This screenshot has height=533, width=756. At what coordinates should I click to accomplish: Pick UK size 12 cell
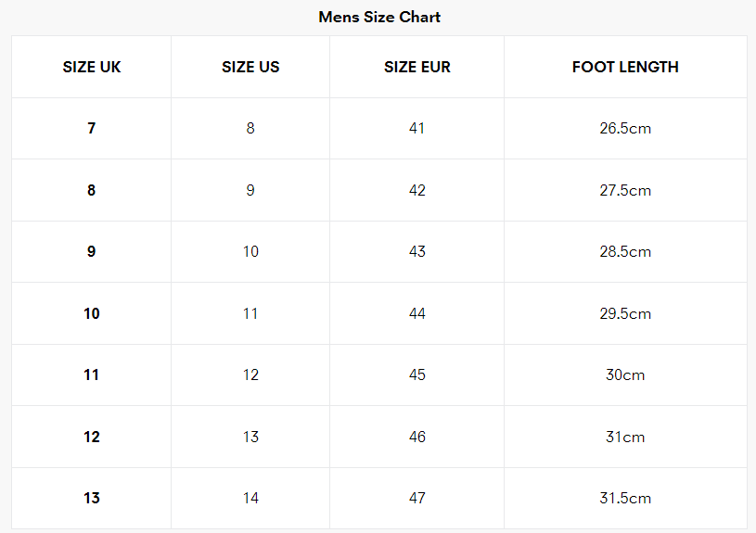pyautogui.click(x=92, y=437)
